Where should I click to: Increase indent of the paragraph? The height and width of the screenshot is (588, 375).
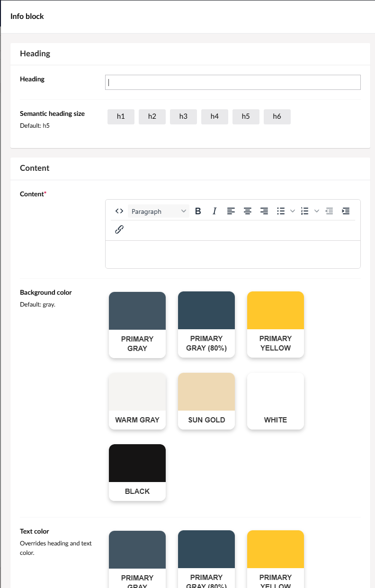[346, 211]
